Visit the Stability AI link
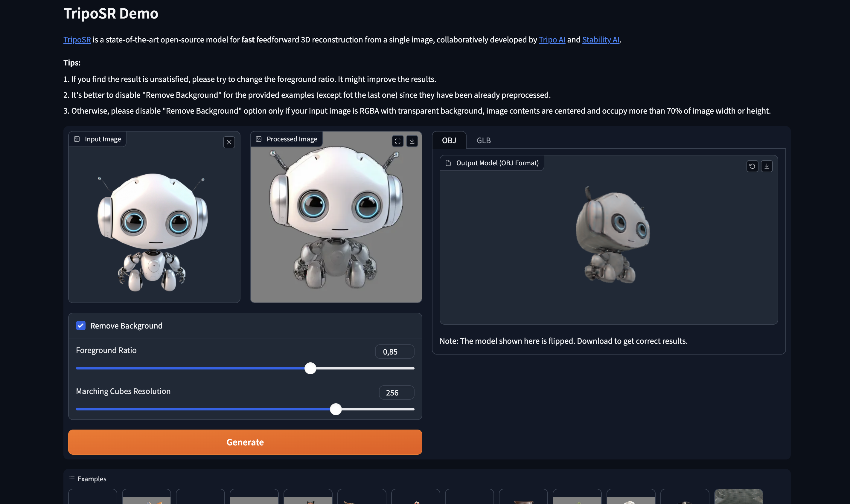850x504 pixels. tap(601, 40)
